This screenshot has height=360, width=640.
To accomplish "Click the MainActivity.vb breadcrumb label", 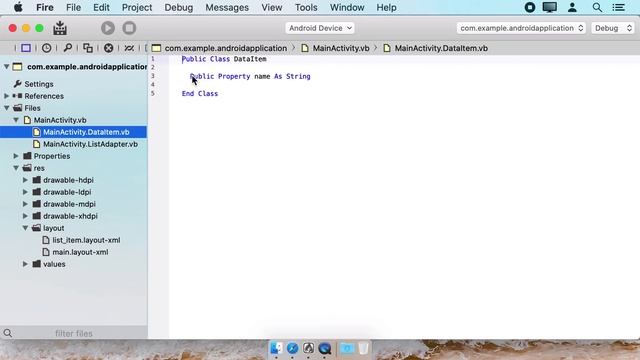I will tap(341, 48).
